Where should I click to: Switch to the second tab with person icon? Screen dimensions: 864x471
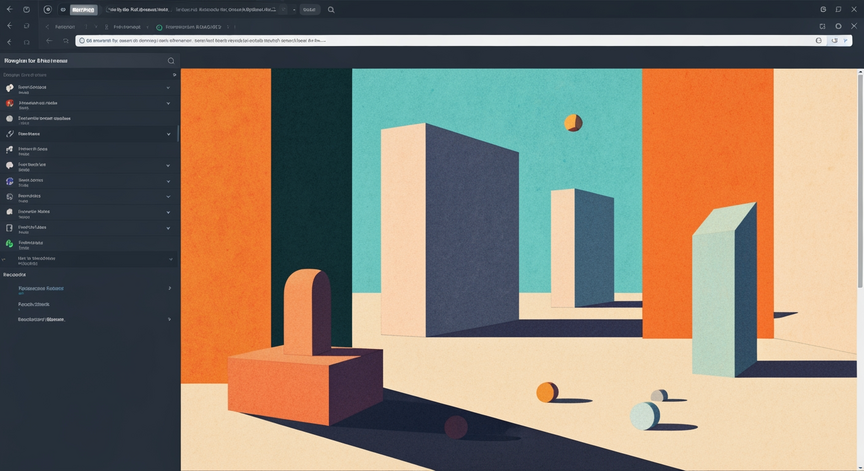[122, 26]
